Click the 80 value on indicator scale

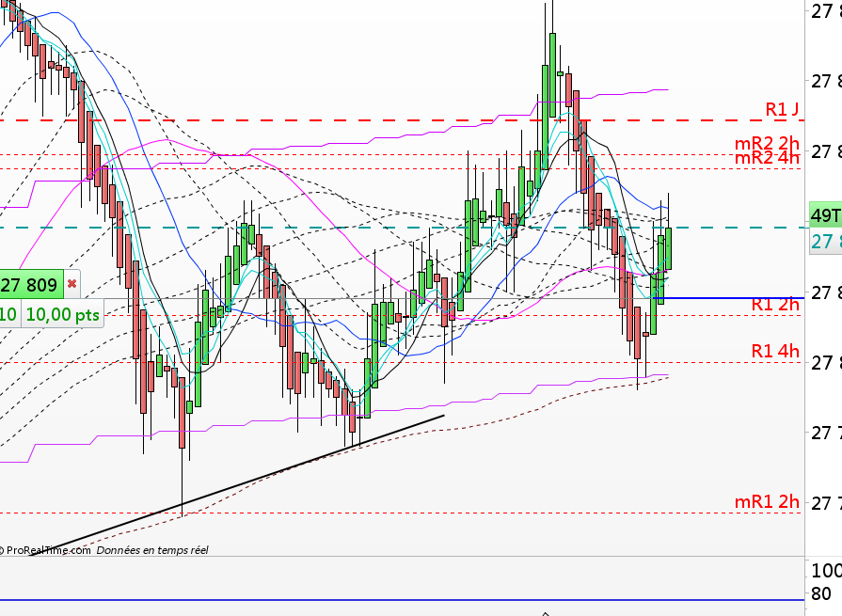(x=821, y=594)
